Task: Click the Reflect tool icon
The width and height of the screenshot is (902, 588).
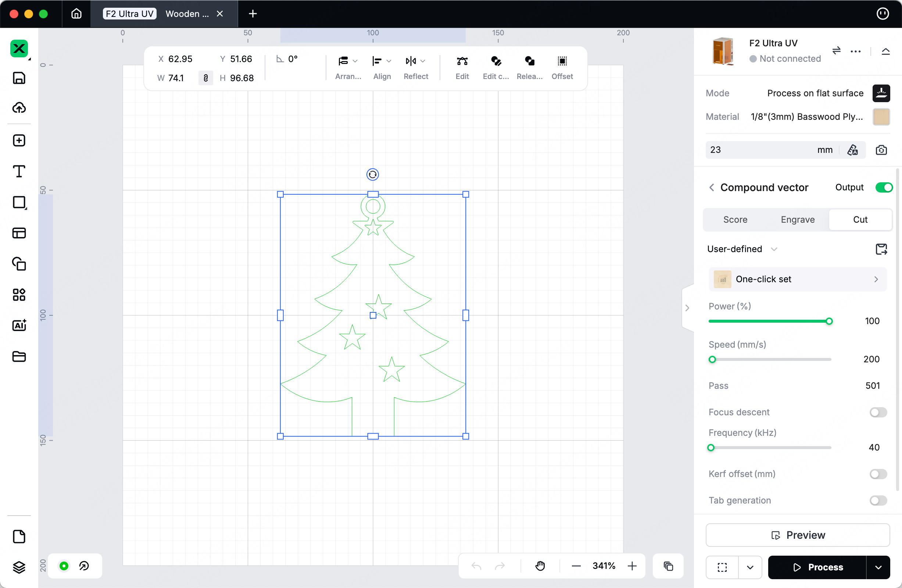Action: [x=411, y=61]
